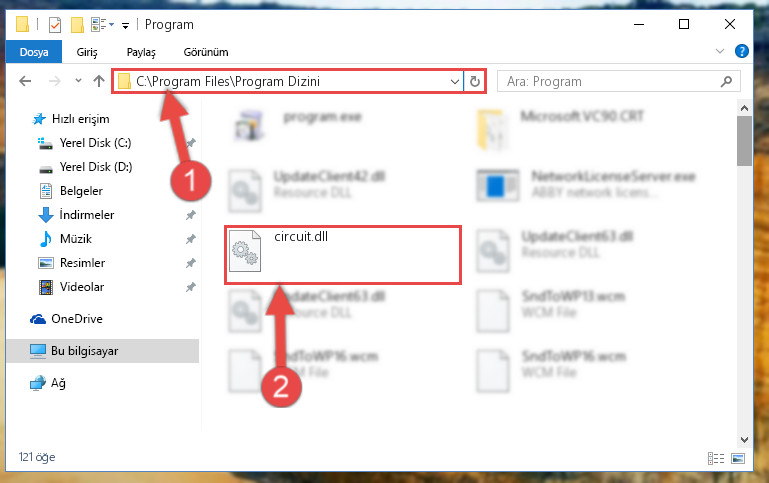The width and height of the screenshot is (769, 483).
Task: Open the recent locations dropdown arrow
Action: [x=78, y=81]
